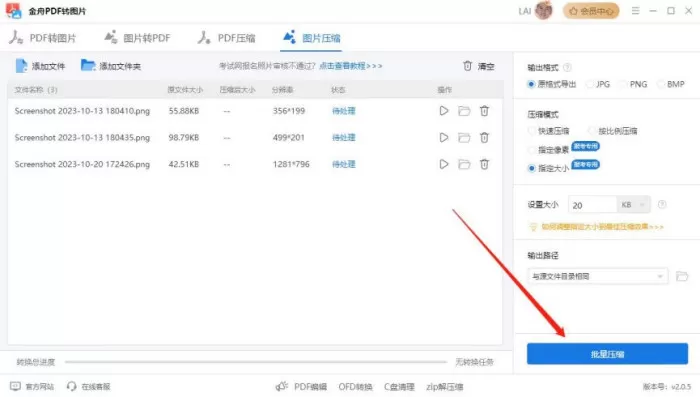The width and height of the screenshot is (700, 397).
Task: Open 官方网站 official website link
Action: point(32,386)
